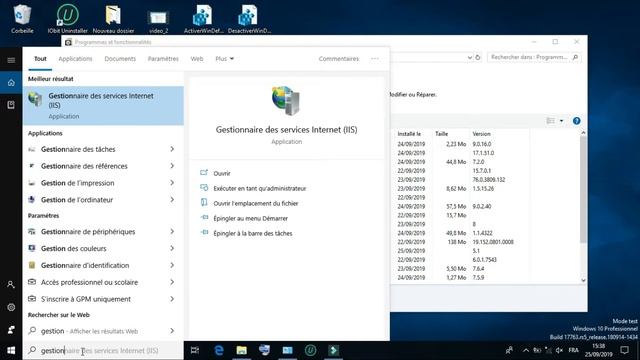The image size is (640, 360).
Task: Expand the hamburger menu in search panel
Action: click(11, 60)
